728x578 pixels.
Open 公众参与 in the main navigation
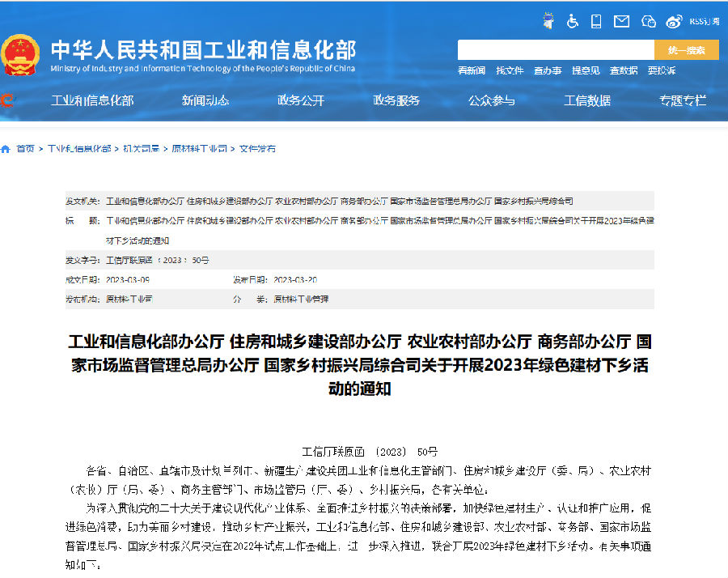pos(492,100)
